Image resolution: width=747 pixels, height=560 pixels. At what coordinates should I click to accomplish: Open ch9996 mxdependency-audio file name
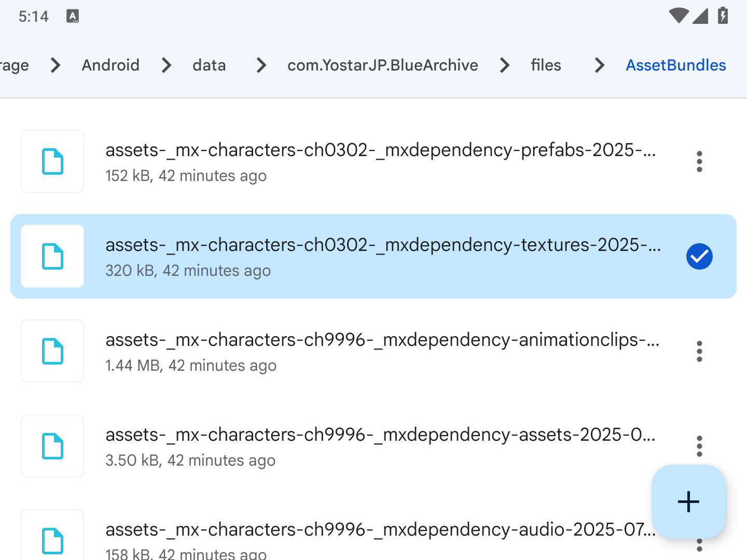(x=381, y=529)
